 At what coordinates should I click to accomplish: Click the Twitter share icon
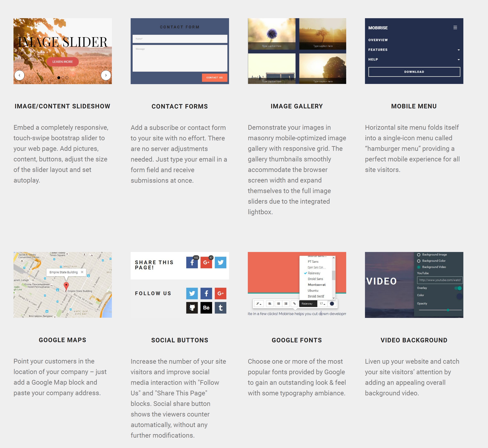point(221,263)
